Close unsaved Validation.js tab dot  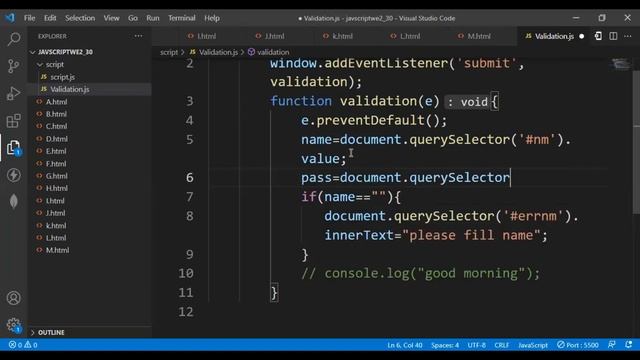[x=582, y=36]
